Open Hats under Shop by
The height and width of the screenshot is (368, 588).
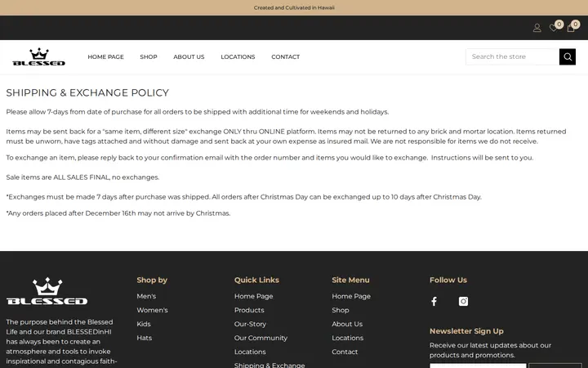tap(145, 338)
